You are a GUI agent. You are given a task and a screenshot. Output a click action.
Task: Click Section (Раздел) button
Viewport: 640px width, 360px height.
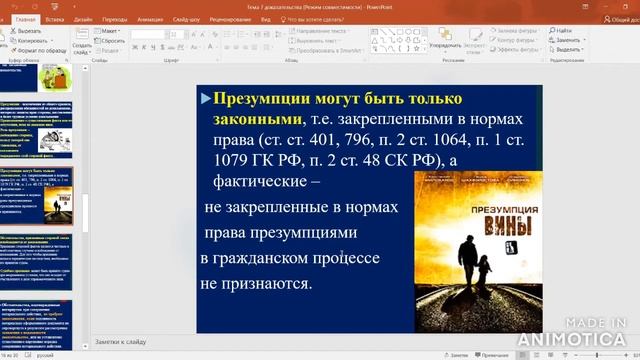[x=107, y=51]
